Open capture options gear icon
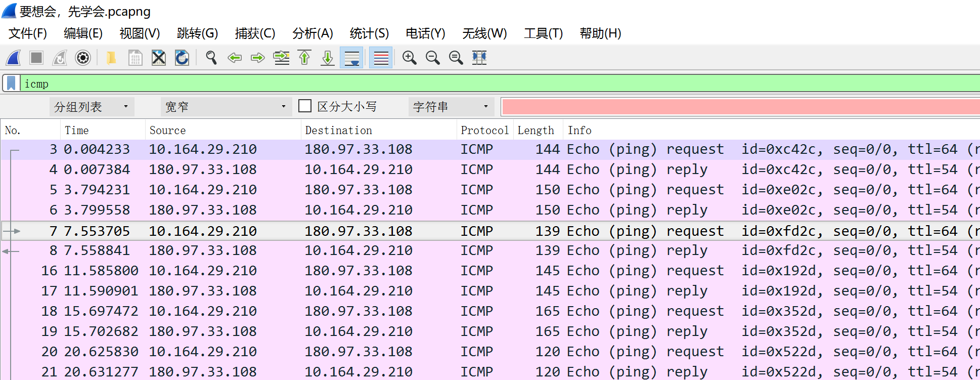This screenshot has height=380, width=980. pos(83,58)
